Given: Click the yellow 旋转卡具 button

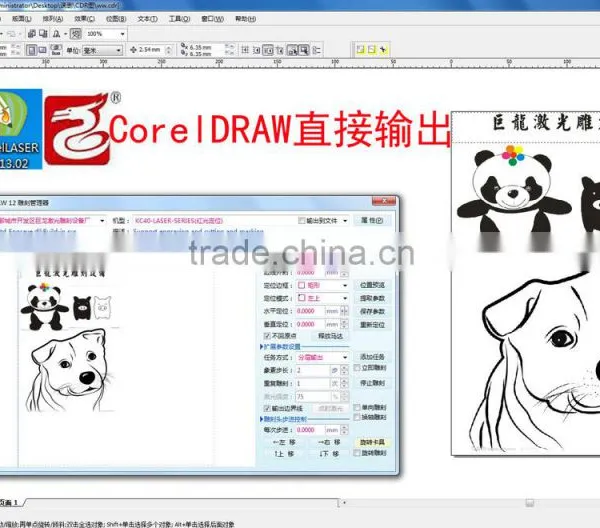Looking at the screenshot, I should [x=372, y=442].
